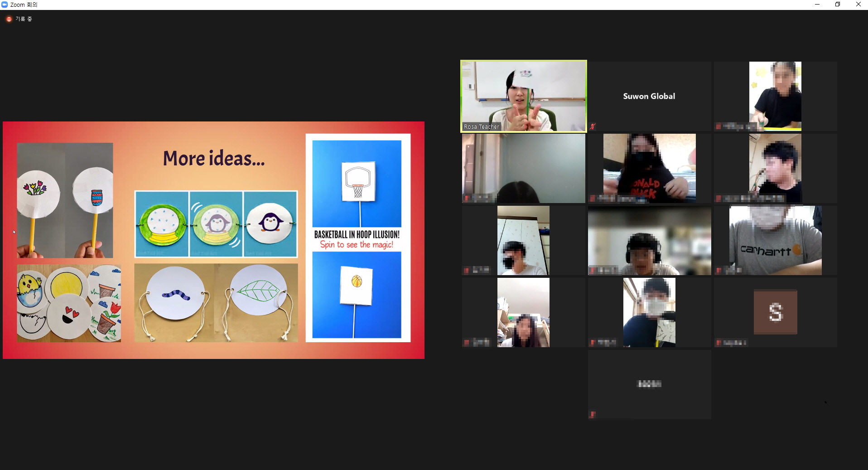Click muted mic icon on bottom blank participant tile
The height and width of the screenshot is (470, 868).
[x=593, y=415]
